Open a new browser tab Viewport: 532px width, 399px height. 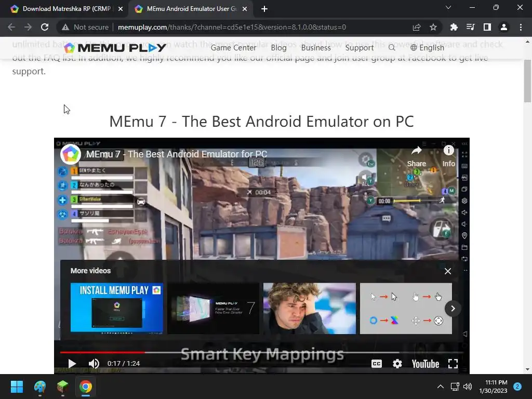tap(264, 9)
